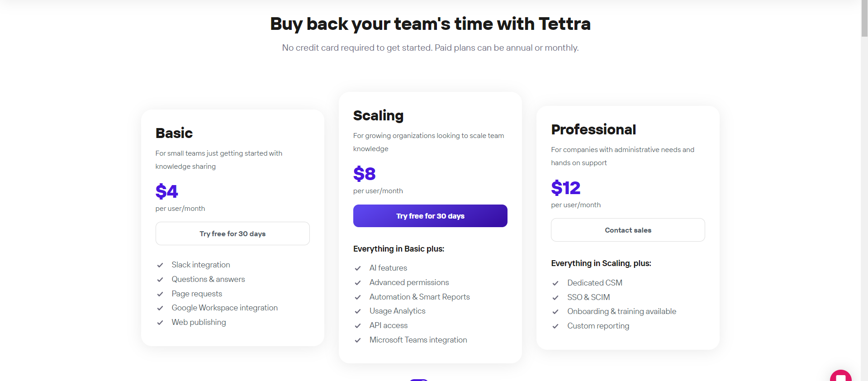This screenshot has height=381, width=868.
Task: Click Automation & Smart Reports feature text
Action: point(420,297)
